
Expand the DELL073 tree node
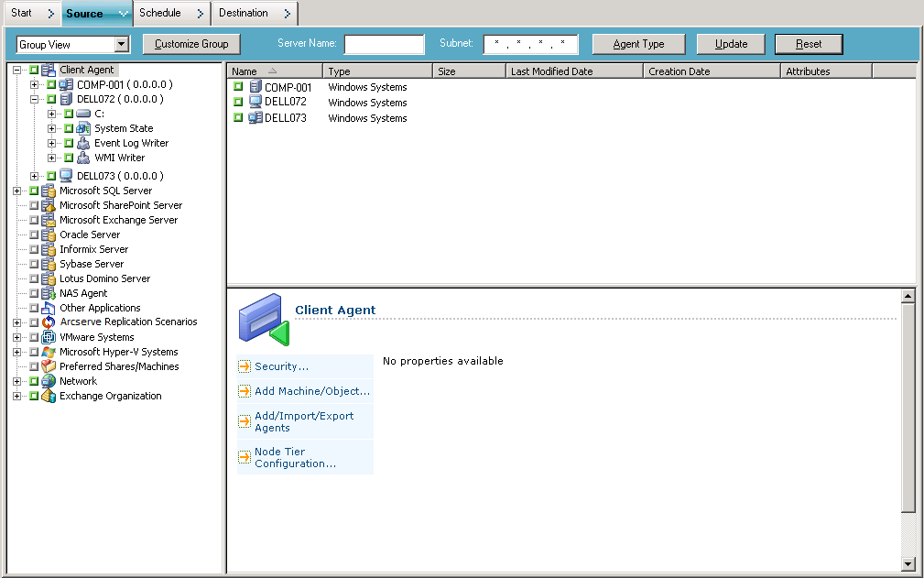(x=34, y=176)
